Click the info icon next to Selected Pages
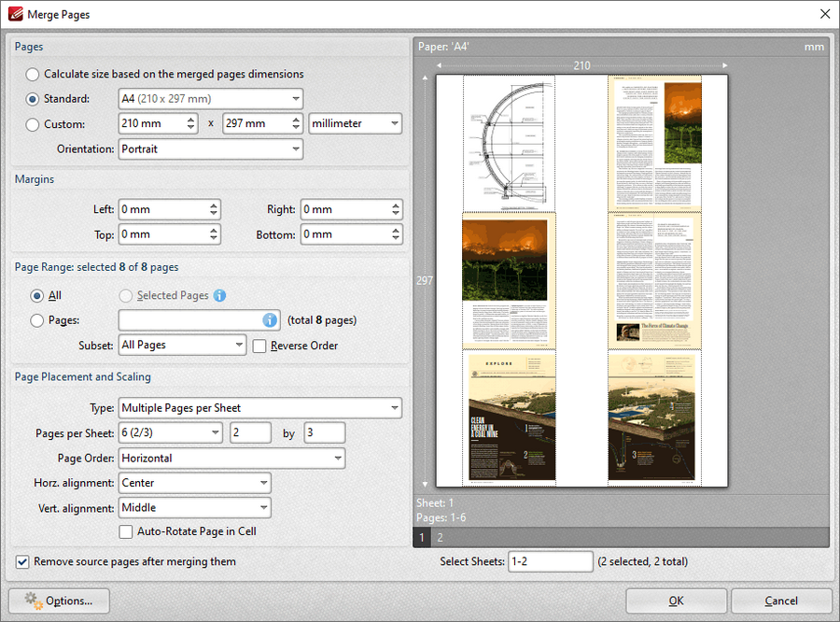Screen dimensions: 840x622 tap(219, 295)
